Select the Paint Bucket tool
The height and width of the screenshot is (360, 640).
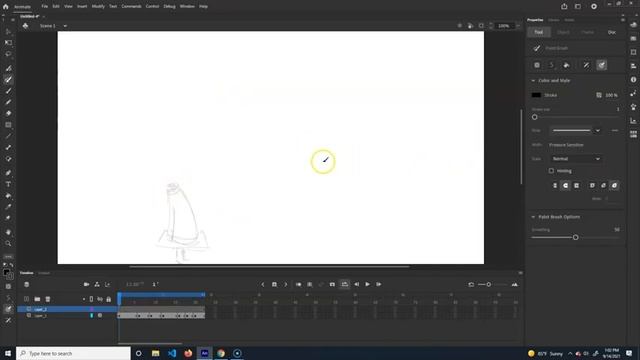tap(8, 196)
